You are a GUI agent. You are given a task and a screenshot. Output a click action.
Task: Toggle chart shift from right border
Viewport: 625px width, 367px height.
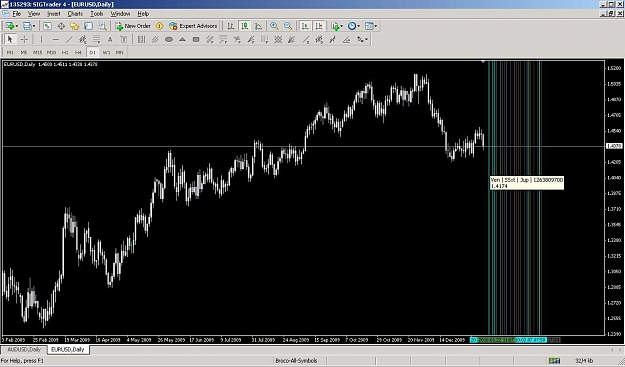click(x=319, y=26)
